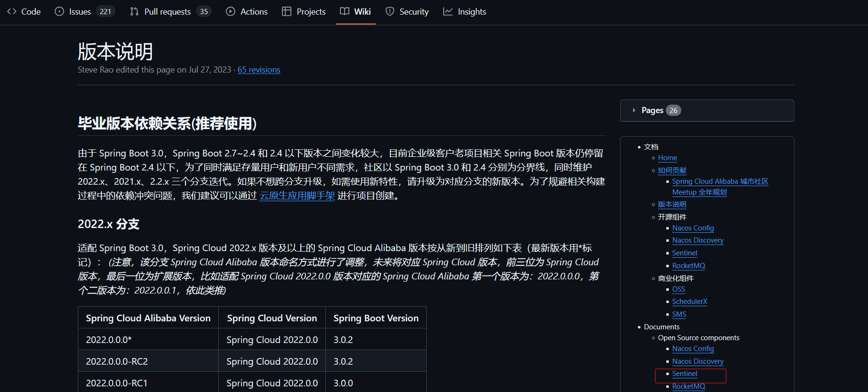This screenshot has width=868, height=392.
Task: Open Sentinel under Open Source components
Action: coord(685,374)
